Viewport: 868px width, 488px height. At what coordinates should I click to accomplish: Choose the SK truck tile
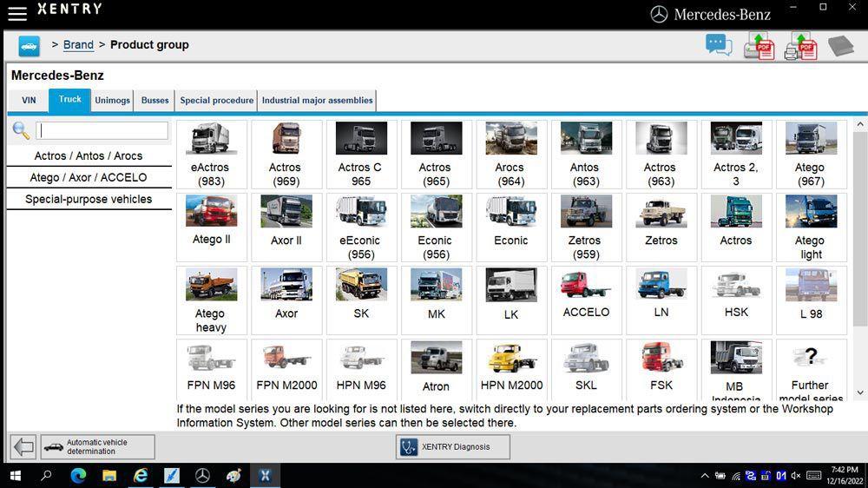pyautogui.click(x=361, y=300)
